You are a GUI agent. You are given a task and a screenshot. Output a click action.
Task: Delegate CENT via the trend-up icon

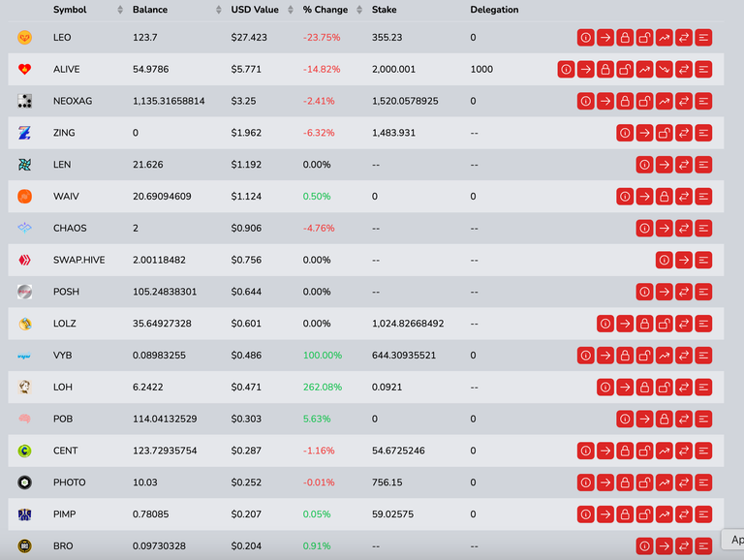click(665, 451)
